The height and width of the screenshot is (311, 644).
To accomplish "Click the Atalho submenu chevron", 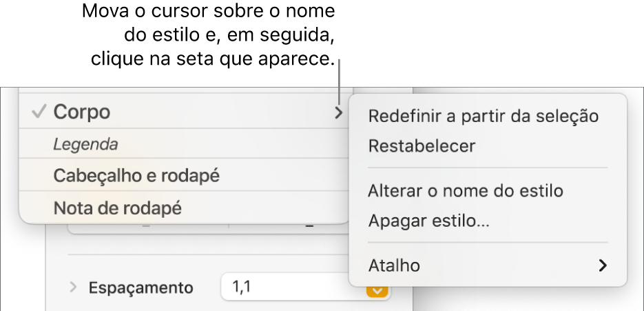I will coord(603,265).
